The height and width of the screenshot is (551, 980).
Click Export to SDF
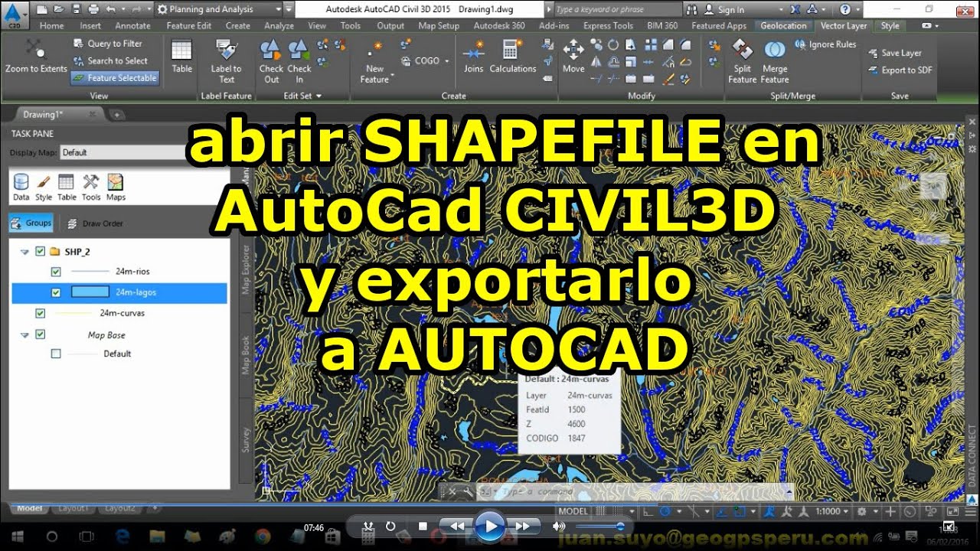[900, 70]
